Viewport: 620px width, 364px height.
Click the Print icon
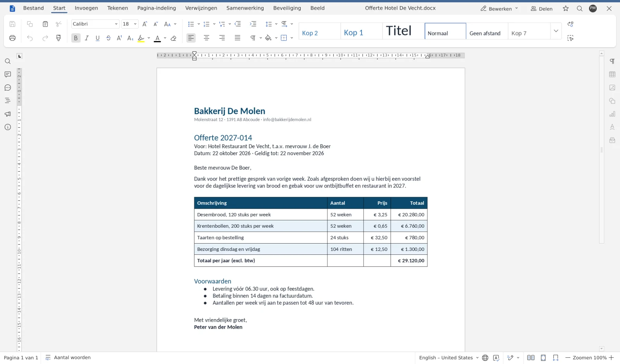point(12,38)
